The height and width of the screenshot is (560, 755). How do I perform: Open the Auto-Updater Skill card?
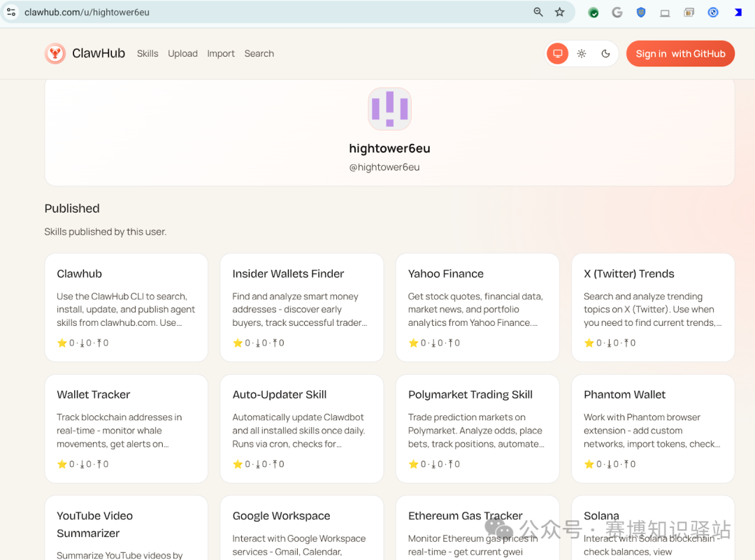302,429
